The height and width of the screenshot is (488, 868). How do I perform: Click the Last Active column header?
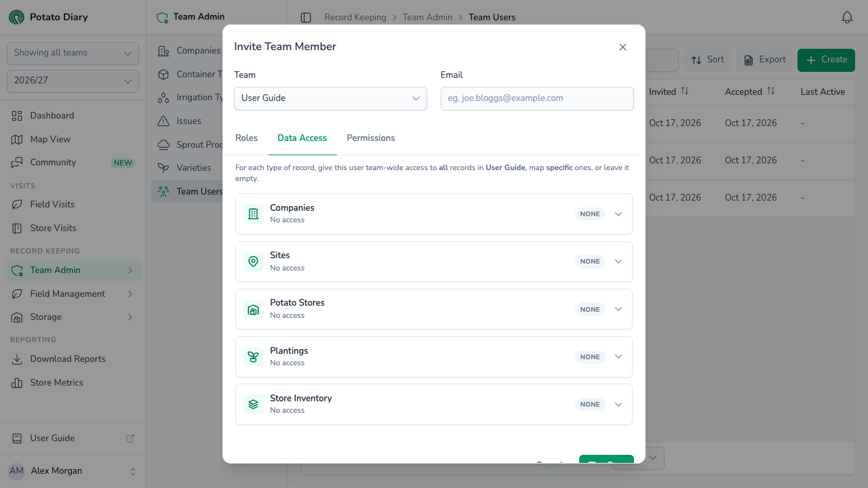click(823, 91)
